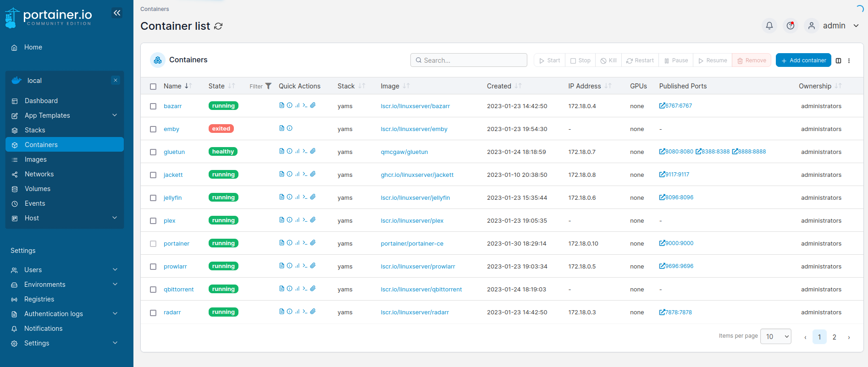The image size is (868, 367).
Task: Check the emby container checkbox
Action: pyautogui.click(x=153, y=129)
